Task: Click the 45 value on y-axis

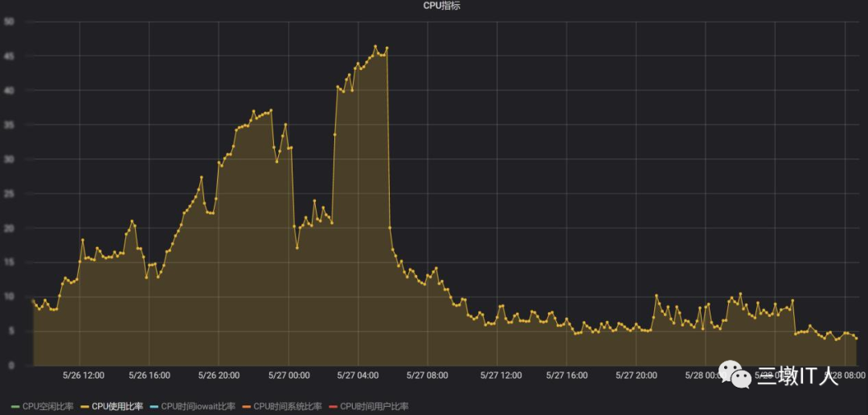Action: (9, 56)
